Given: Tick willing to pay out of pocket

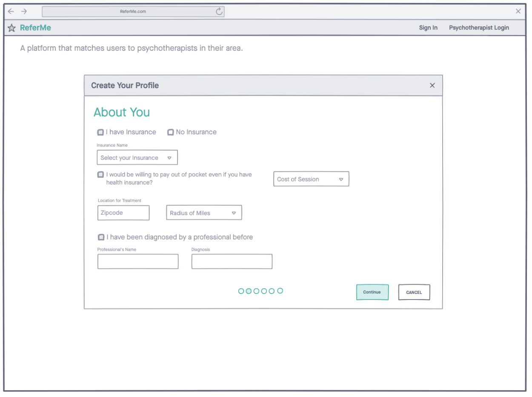Looking at the screenshot, I should [100, 175].
